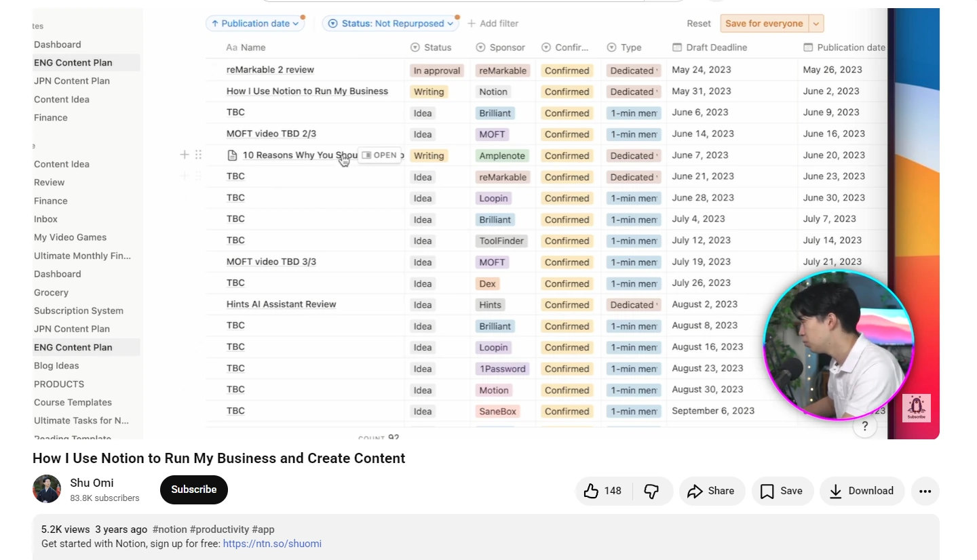The height and width of the screenshot is (560, 977).
Task: Click the 1Password sponsor tag
Action: (503, 369)
